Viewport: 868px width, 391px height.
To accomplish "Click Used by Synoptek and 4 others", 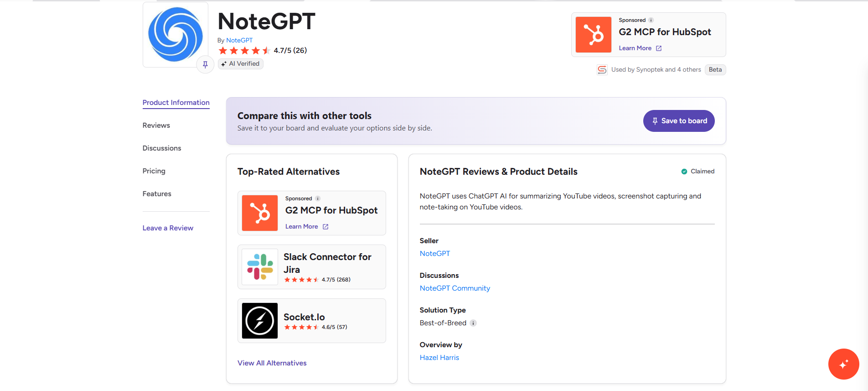I will [x=656, y=70].
